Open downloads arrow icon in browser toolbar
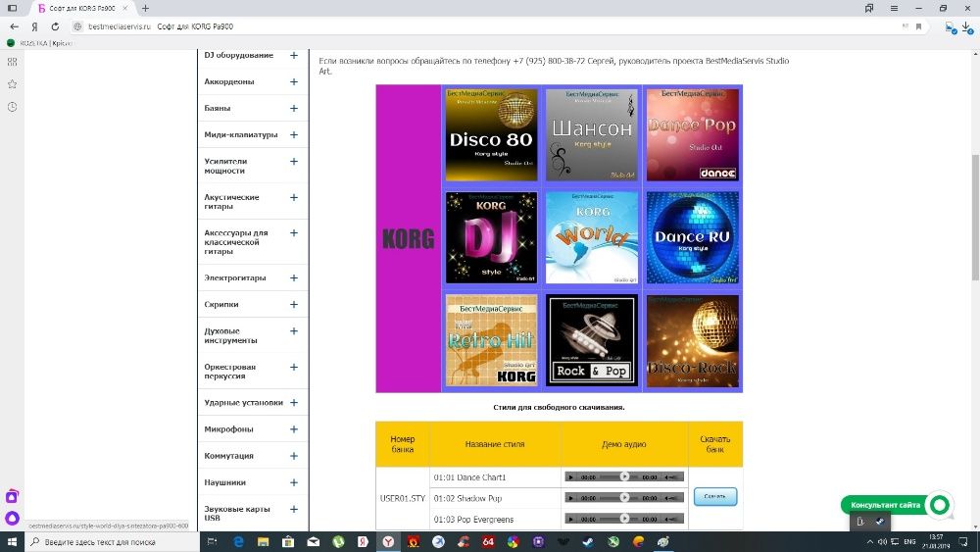The image size is (980, 552). (967, 26)
